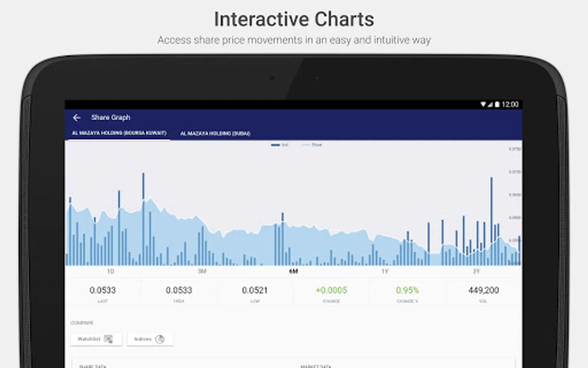This screenshot has height=368, width=588.
Task: Tap the Last price value 0.0533
Action: coord(102,290)
